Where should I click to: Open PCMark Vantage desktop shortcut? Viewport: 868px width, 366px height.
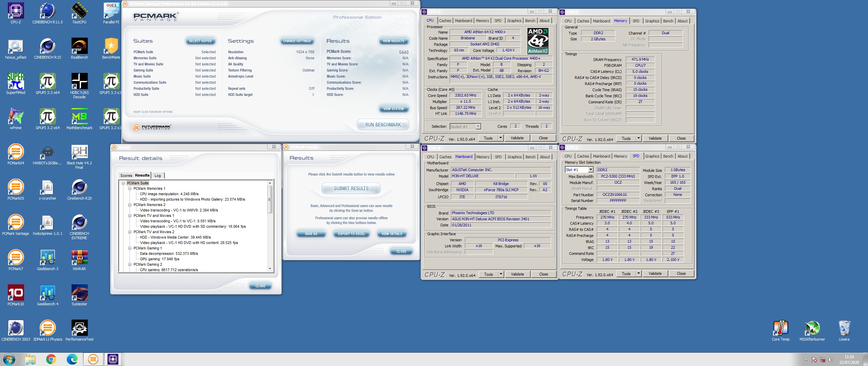point(16,225)
